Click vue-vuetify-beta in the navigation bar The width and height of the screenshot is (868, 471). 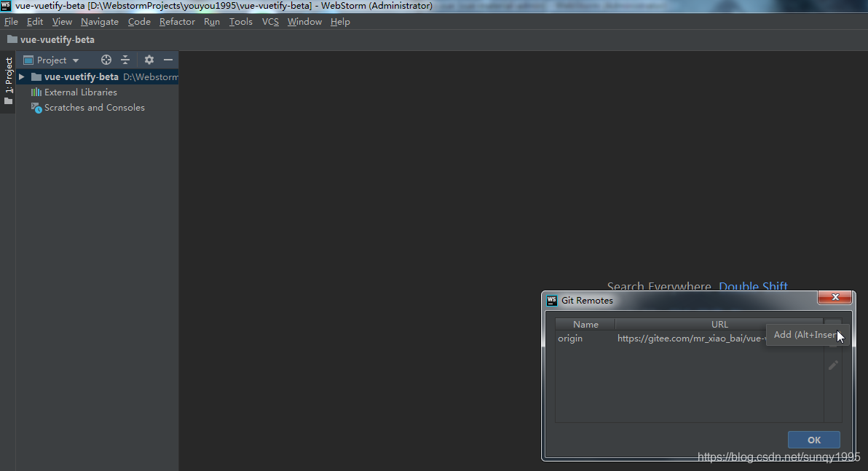click(50, 40)
